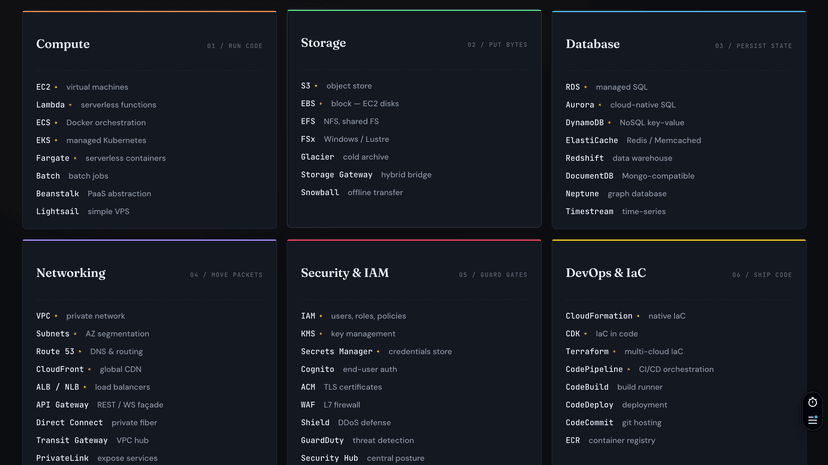The width and height of the screenshot is (828, 465).
Task: Open the S3 object store entry
Action: (x=336, y=86)
